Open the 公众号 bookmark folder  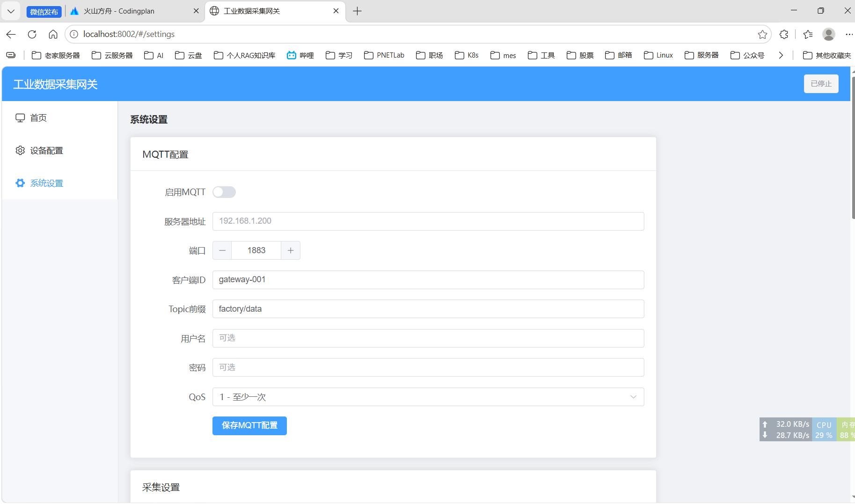(747, 55)
